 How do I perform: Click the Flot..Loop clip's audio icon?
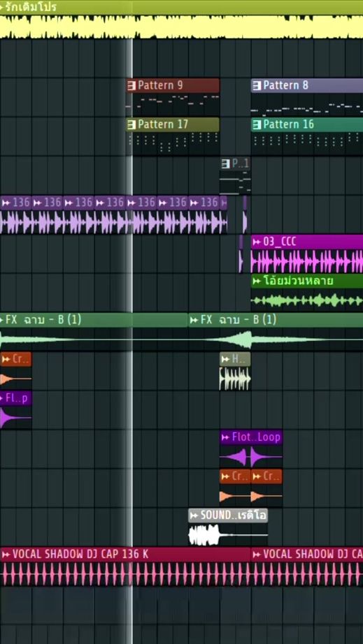click(x=226, y=437)
